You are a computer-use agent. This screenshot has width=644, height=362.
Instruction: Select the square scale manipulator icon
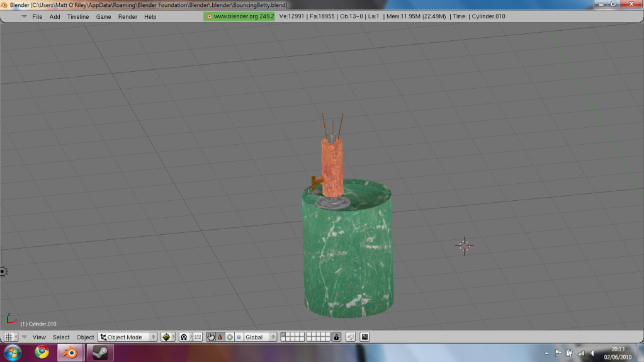pyautogui.click(x=239, y=337)
